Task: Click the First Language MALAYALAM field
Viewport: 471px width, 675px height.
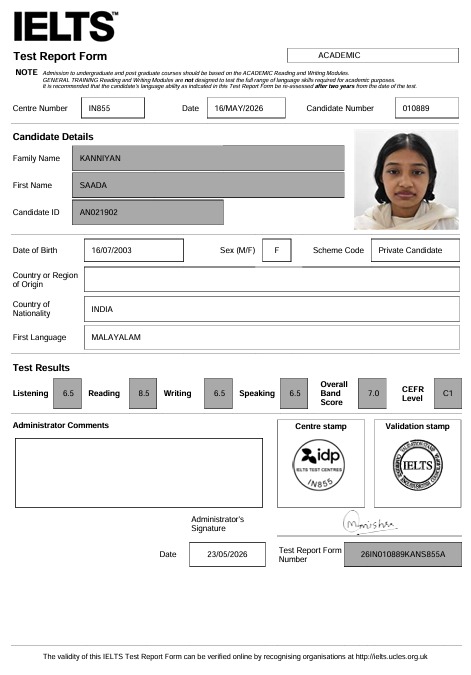Action: coord(272,338)
